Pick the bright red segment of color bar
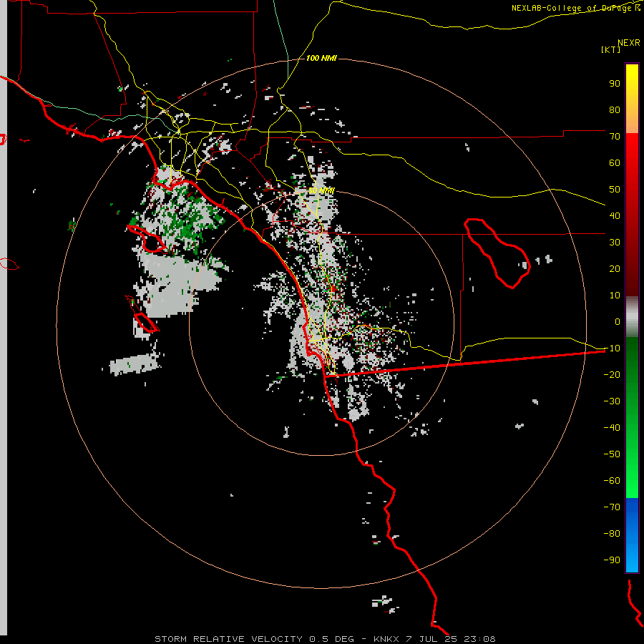This screenshot has width=644, height=644. pyautogui.click(x=632, y=150)
